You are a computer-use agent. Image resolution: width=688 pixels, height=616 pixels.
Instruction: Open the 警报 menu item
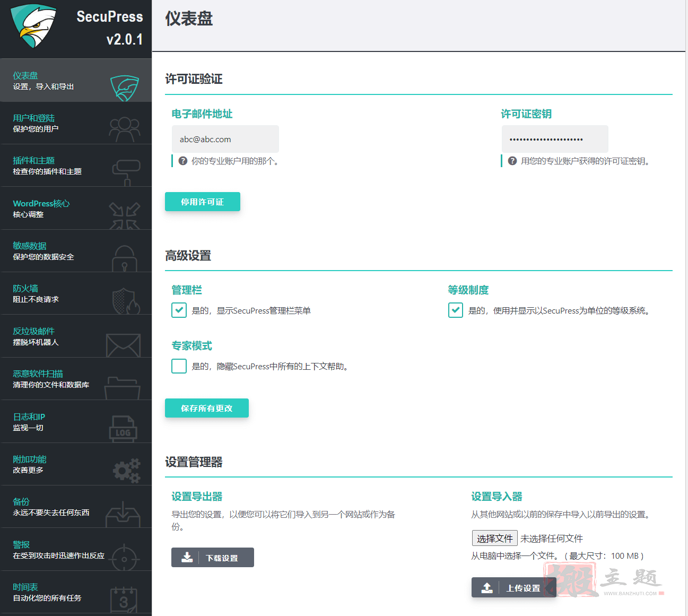point(76,550)
